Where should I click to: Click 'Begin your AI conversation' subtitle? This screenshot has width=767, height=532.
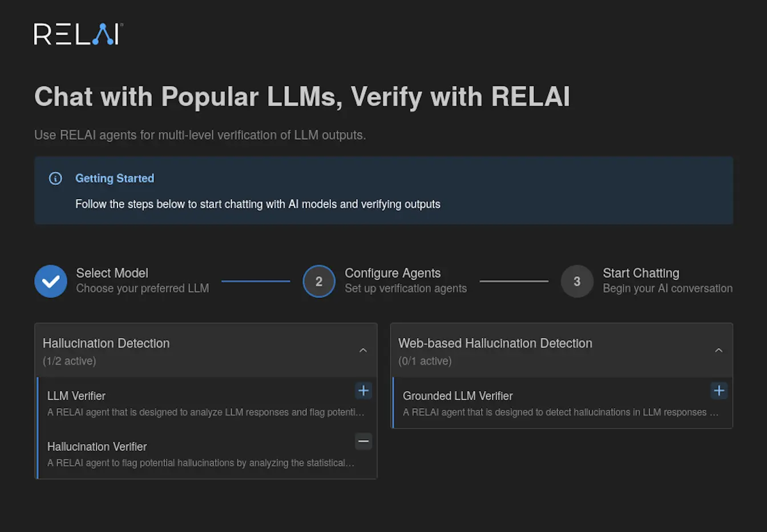point(668,288)
